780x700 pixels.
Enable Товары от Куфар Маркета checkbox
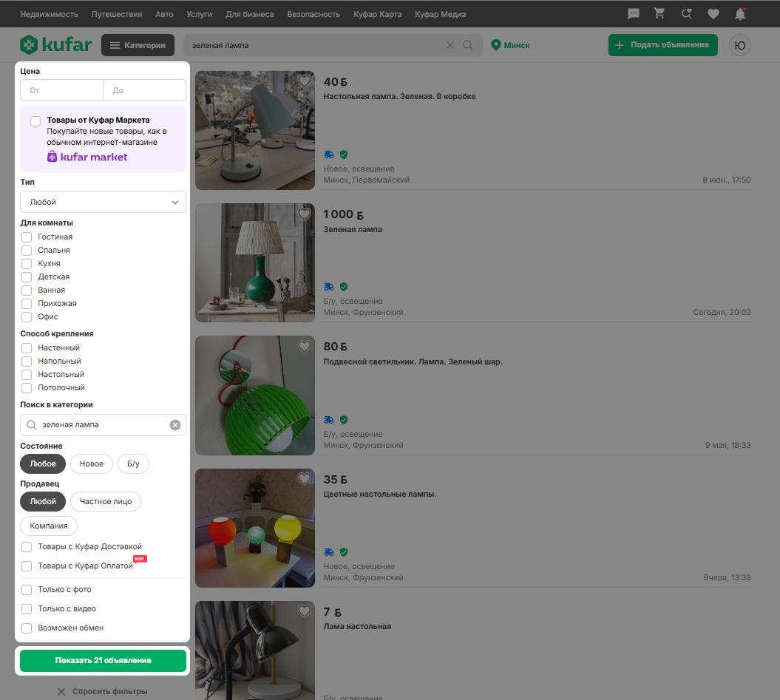pos(35,121)
